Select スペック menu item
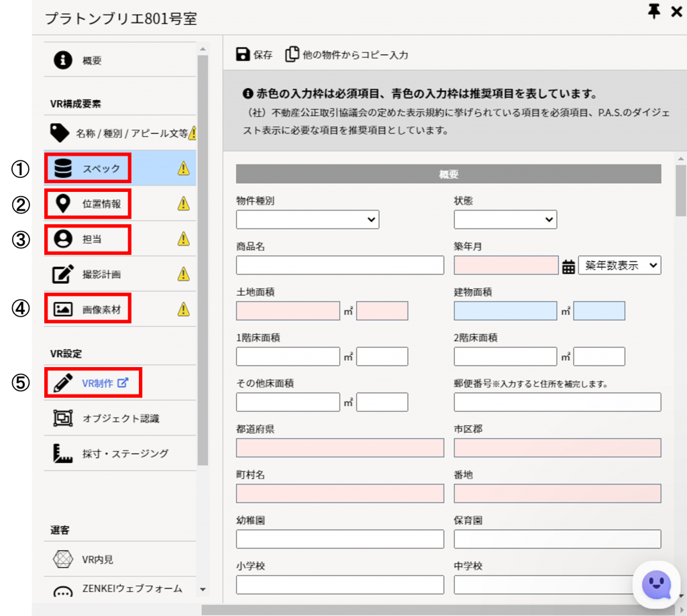Image resolution: width=687 pixels, height=616 pixels. [119, 168]
